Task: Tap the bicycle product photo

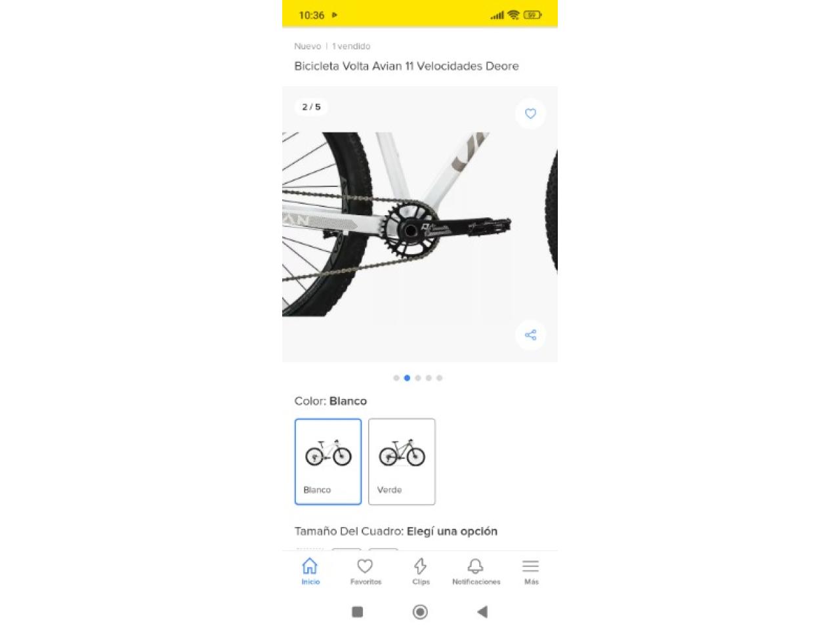Action: (x=420, y=224)
